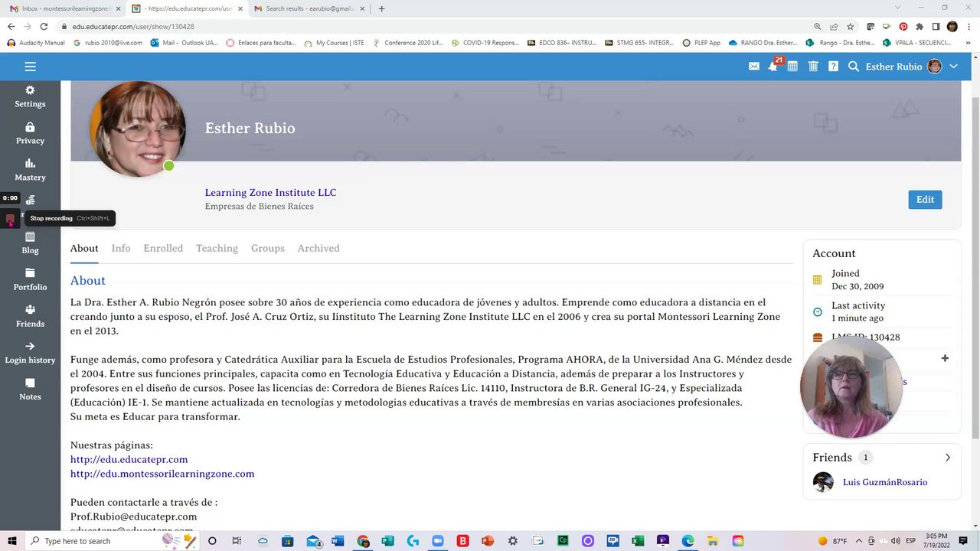
Task: Switch to the About tab
Action: [x=84, y=248]
